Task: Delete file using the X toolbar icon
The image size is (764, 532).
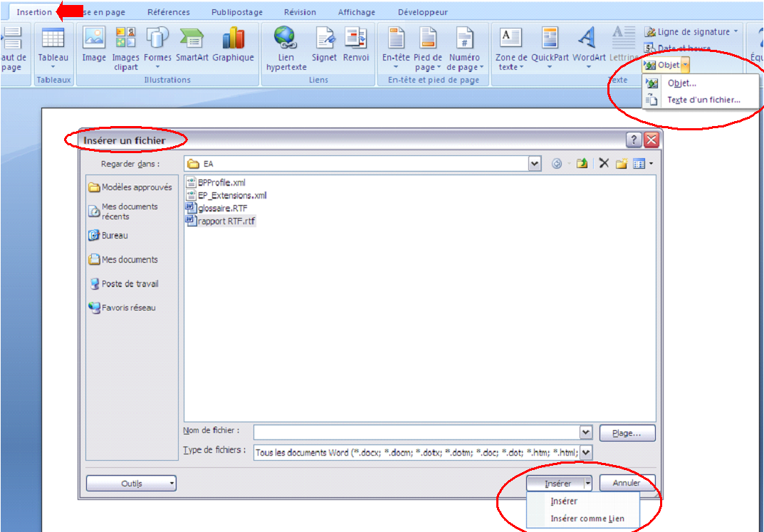Action: pos(604,164)
